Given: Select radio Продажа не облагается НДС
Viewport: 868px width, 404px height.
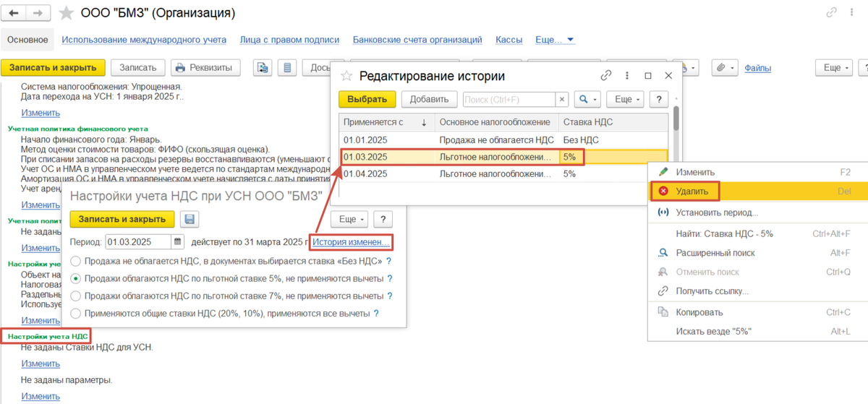Looking at the screenshot, I should click(76, 262).
